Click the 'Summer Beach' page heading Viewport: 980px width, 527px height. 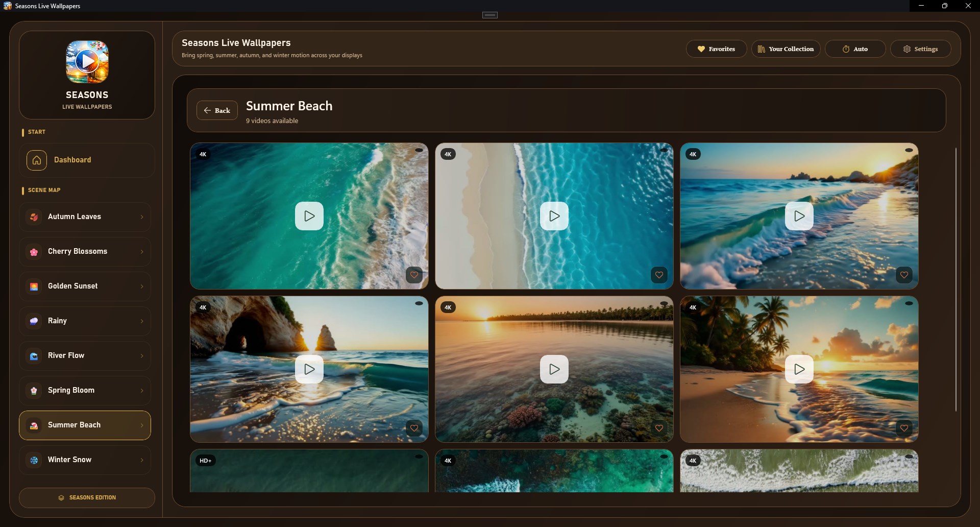pos(289,106)
